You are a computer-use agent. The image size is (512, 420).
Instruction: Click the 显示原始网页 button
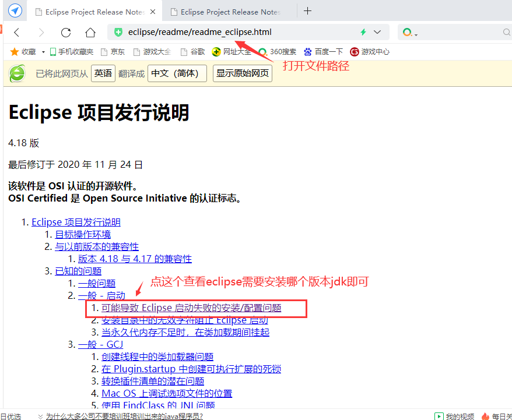(242, 73)
